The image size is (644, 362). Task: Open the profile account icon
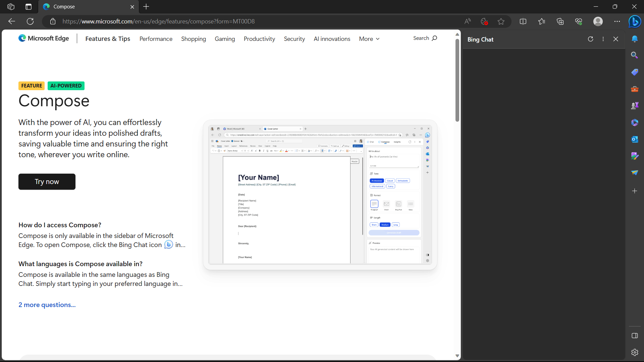pos(598,21)
